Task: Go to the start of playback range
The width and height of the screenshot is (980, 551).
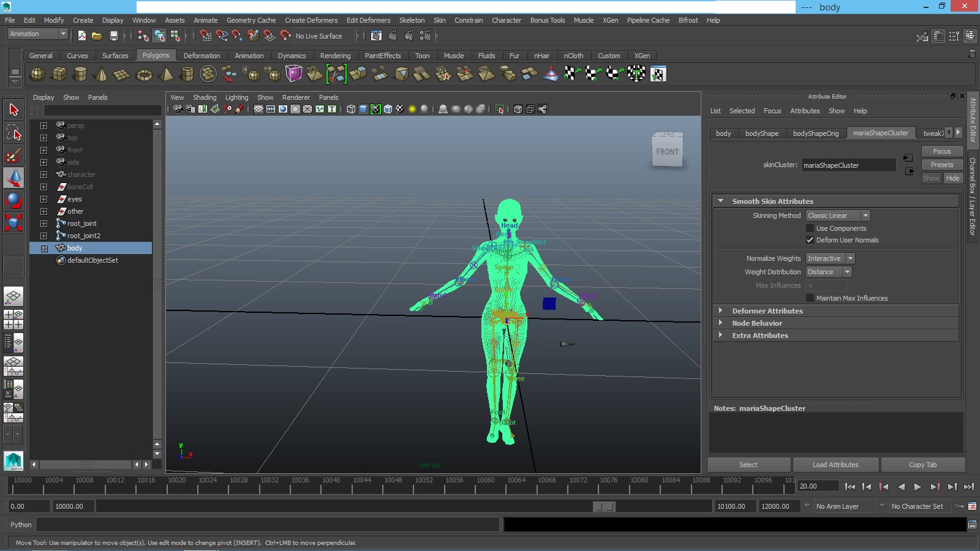Action: 850,487
